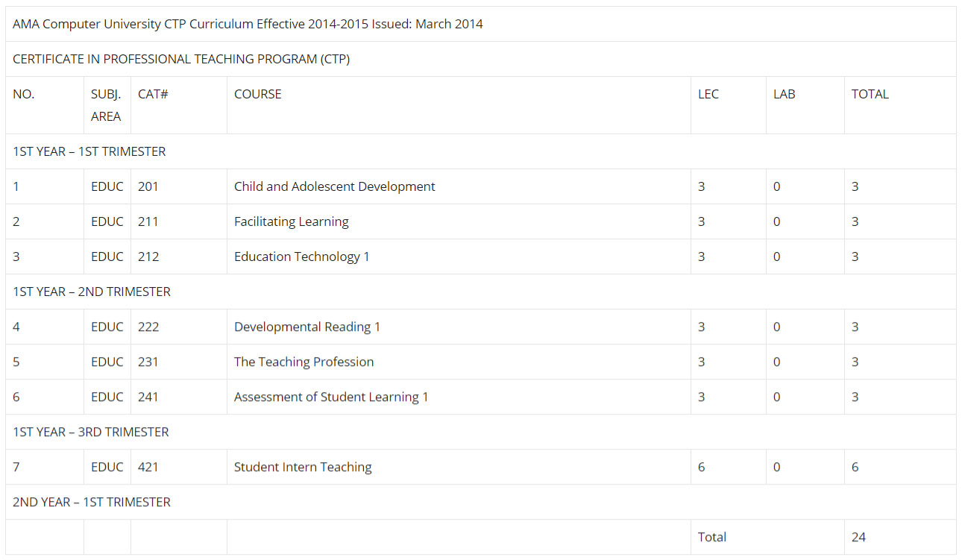This screenshot has height=560, width=962.
Task: Click EDUC in The Teaching Profession row
Action: coord(107,362)
